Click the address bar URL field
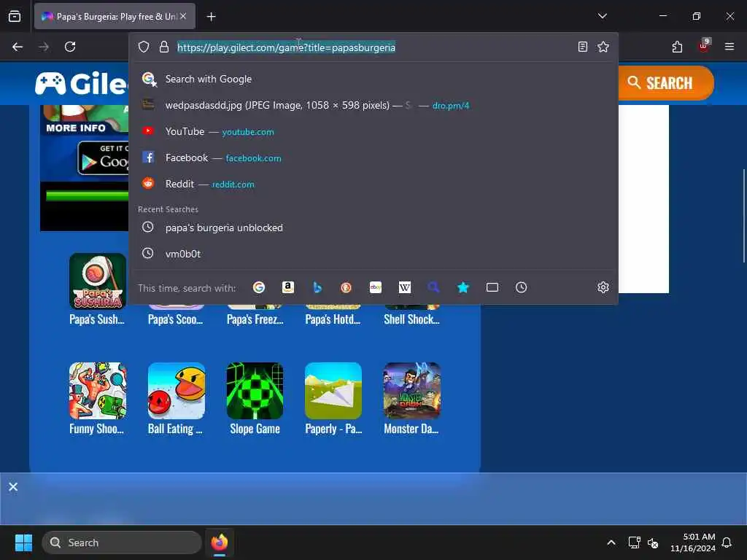747x560 pixels. pos(374,47)
